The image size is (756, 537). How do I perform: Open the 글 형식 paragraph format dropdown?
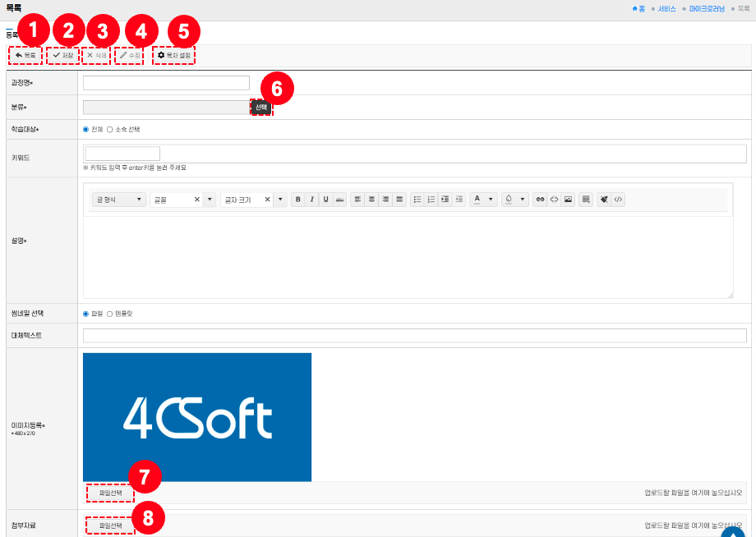119,200
